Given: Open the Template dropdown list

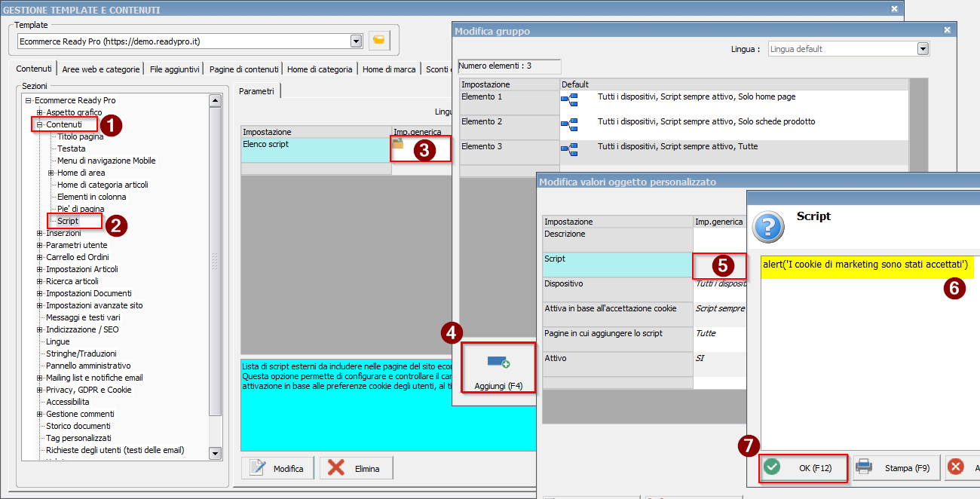Looking at the screenshot, I should (356, 41).
